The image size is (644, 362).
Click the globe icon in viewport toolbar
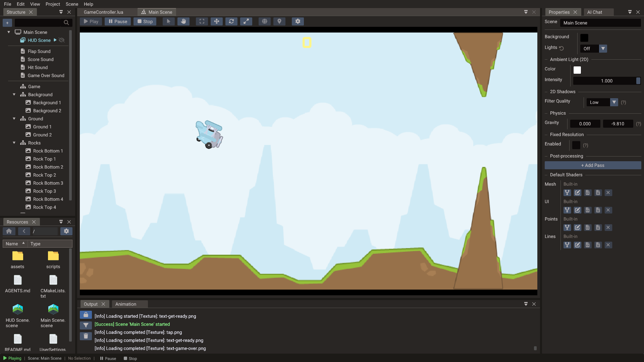tap(265, 21)
